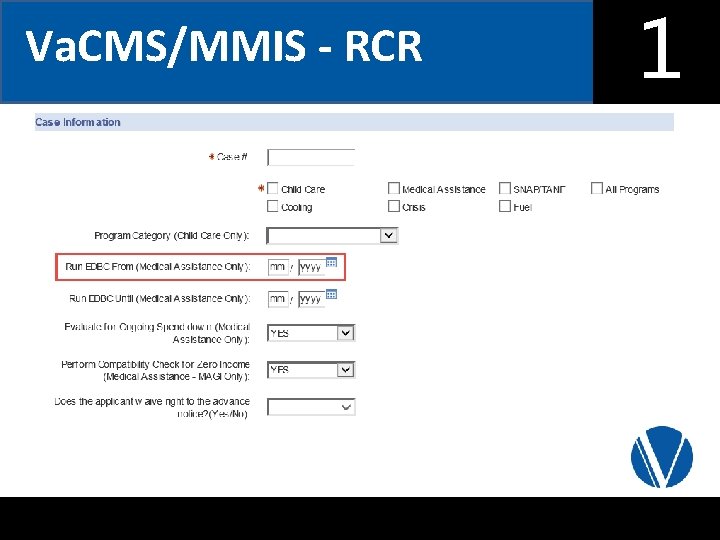Viewport: 720px width, 540px height.
Task: Click the 'Program Category (Child Care Only):' label
Action: 171,236
